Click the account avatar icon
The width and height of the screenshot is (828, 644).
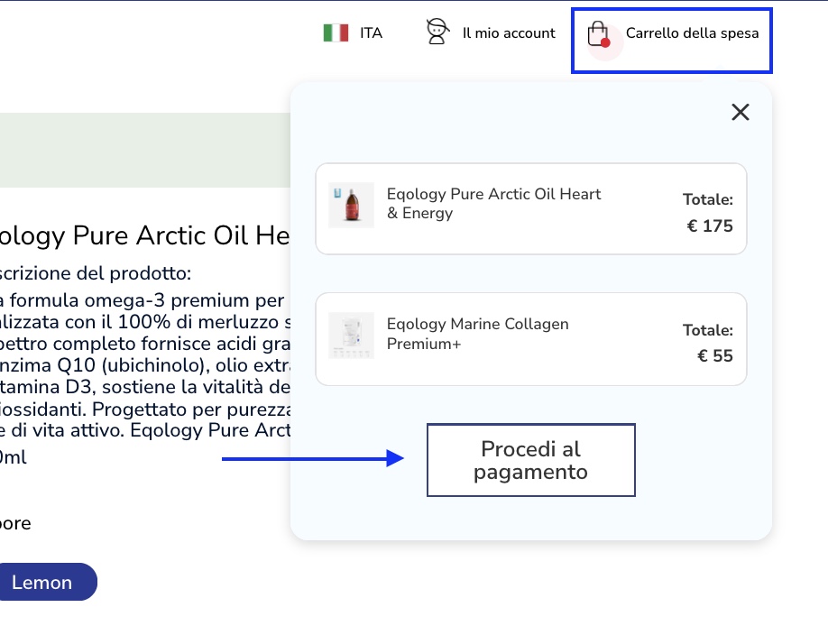[x=437, y=32]
